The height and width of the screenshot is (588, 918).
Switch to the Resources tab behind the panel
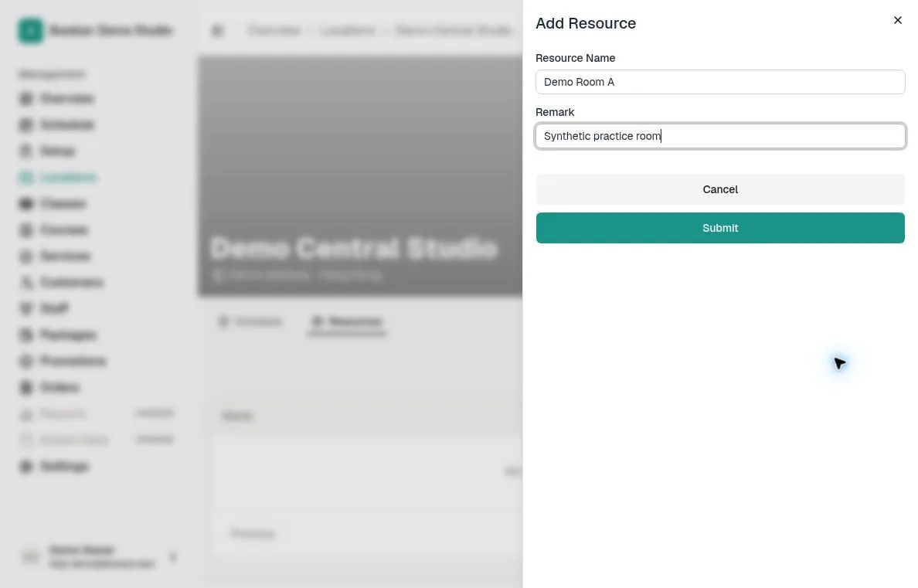tap(347, 321)
